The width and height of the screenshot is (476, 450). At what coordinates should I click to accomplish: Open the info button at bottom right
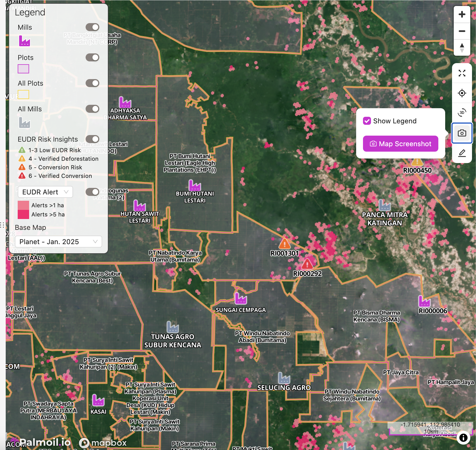coord(463,437)
